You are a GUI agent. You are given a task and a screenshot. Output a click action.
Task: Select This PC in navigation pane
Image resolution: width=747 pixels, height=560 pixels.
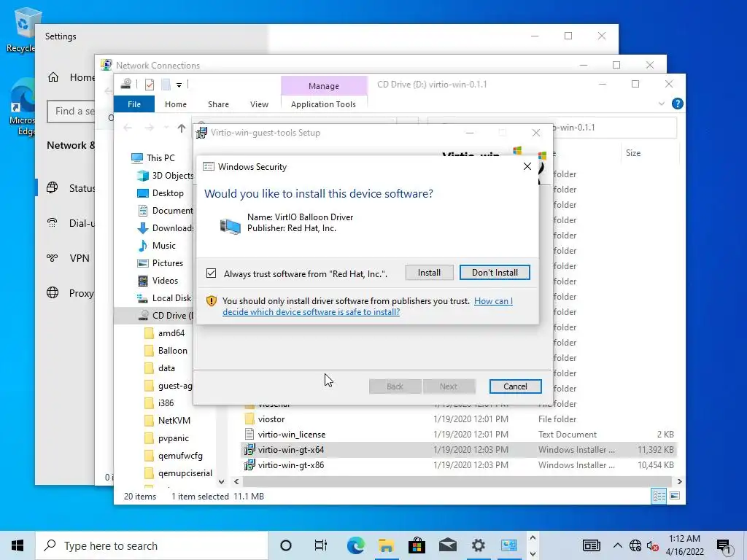160,157
